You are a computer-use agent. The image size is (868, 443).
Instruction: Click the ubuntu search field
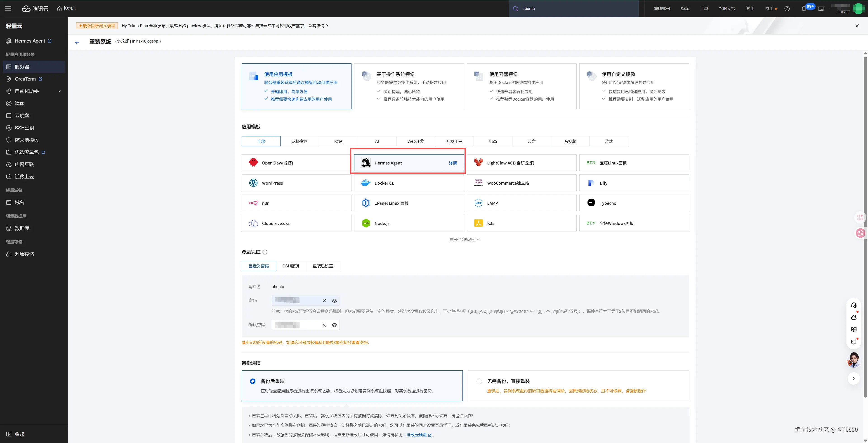tap(573, 8)
